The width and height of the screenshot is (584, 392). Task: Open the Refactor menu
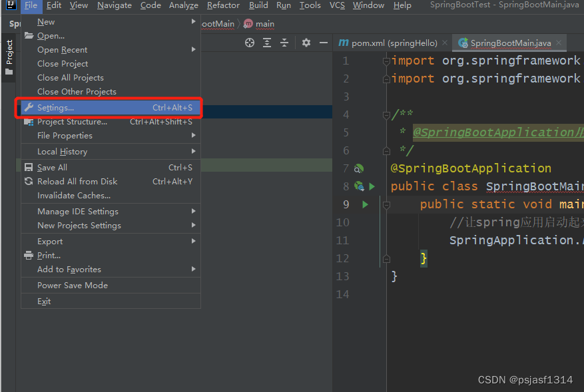(x=223, y=5)
